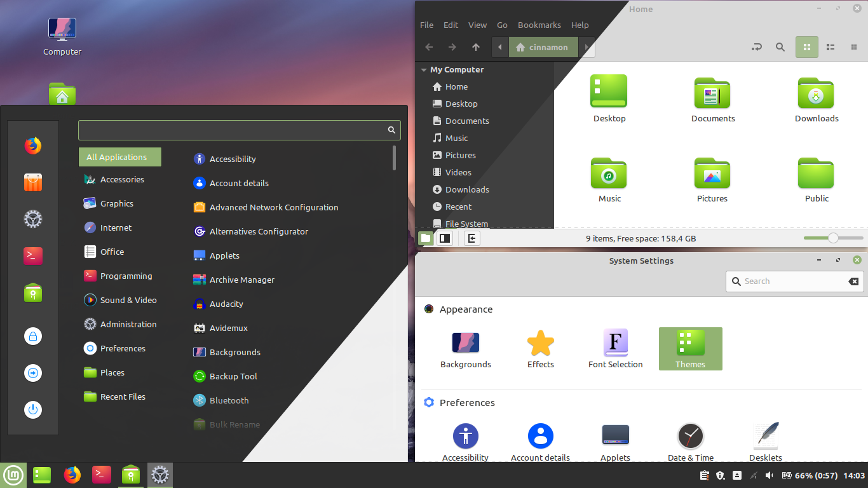This screenshot has height=488, width=868.
Task: Click the Terminal launcher on the bottom panel
Action: (x=102, y=475)
